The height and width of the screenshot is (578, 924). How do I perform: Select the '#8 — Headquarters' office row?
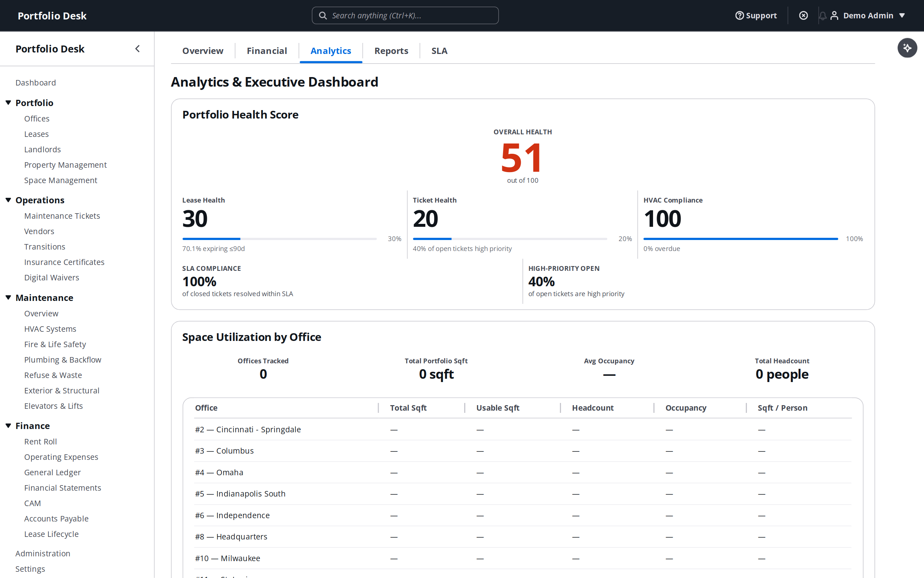click(523, 537)
